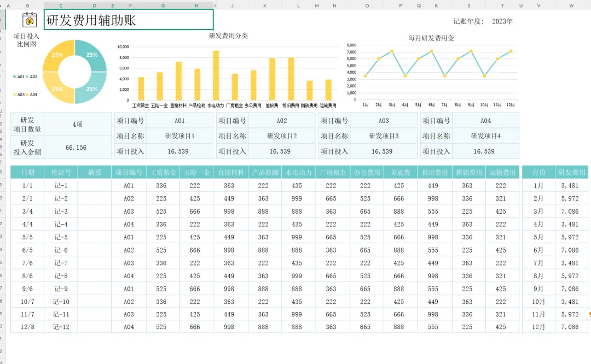Select the date cell 10/7

point(27,302)
